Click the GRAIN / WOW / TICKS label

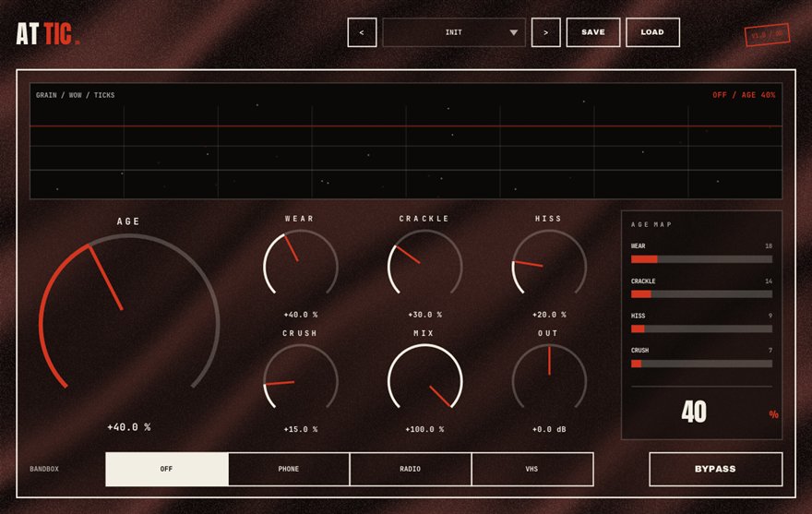[x=75, y=95]
